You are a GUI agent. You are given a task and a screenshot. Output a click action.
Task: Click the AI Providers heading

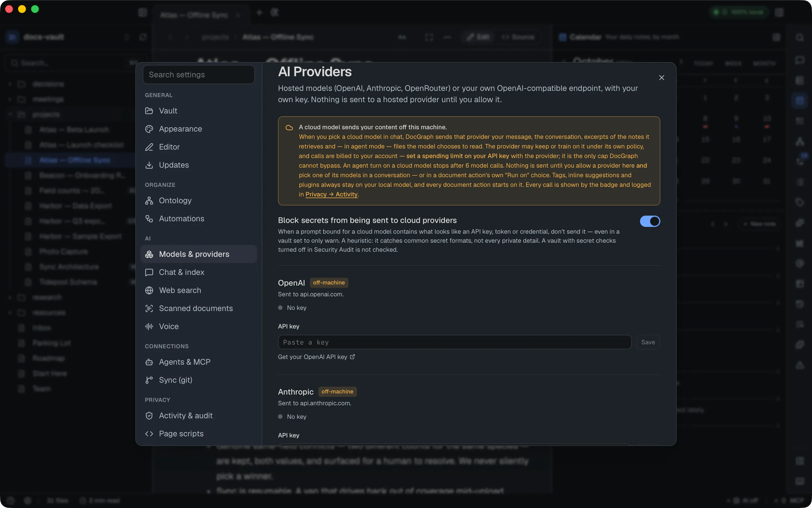pos(315,72)
